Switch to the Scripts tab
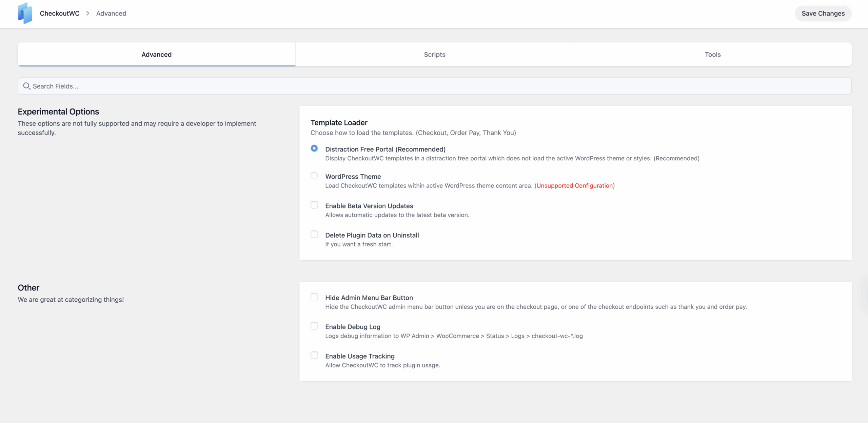868x423 pixels. pyautogui.click(x=434, y=55)
